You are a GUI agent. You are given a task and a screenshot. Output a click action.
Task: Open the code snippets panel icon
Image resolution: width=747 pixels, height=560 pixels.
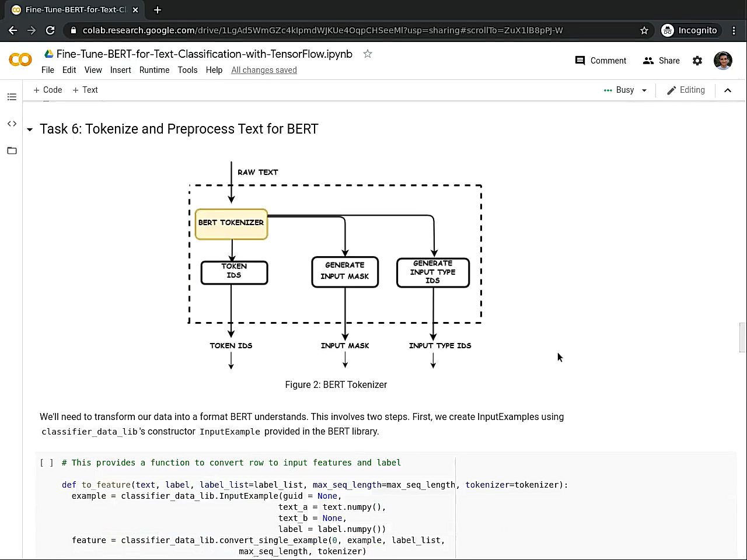(12, 124)
